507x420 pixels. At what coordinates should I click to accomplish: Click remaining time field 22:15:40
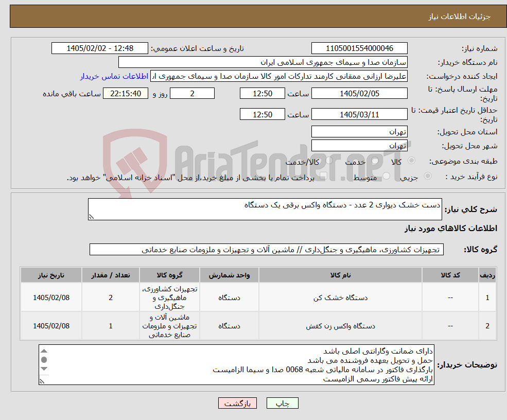pyautogui.click(x=126, y=94)
